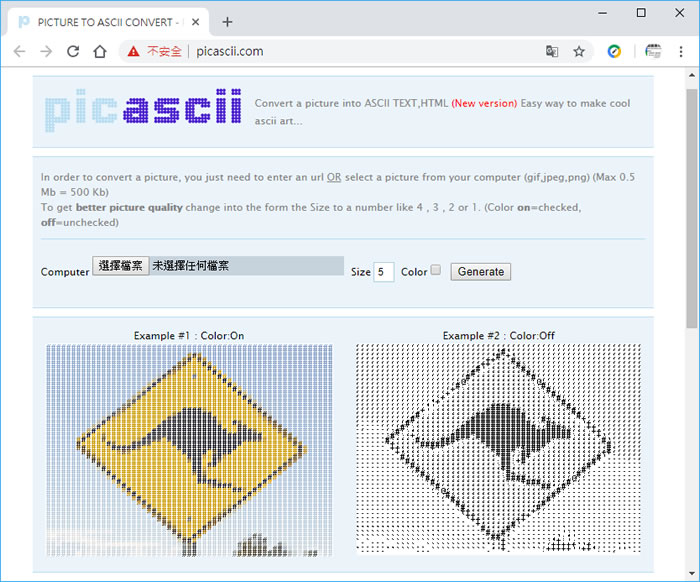Open Chrome's three-dot menu

[x=681, y=51]
